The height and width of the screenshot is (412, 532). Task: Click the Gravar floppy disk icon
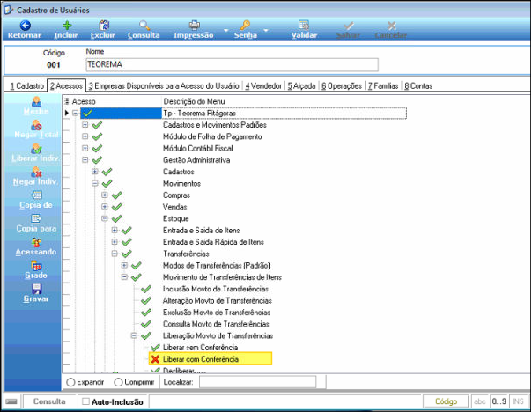coord(36,289)
